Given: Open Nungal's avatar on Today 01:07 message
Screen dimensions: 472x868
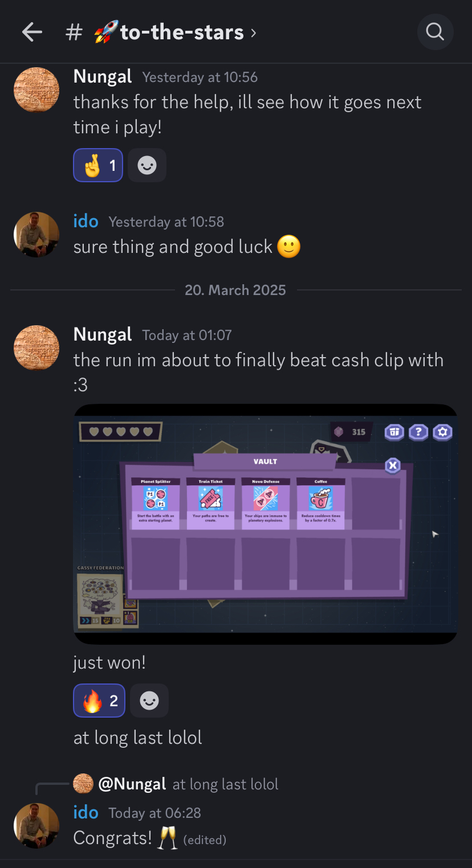Looking at the screenshot, I should (36, 348).
